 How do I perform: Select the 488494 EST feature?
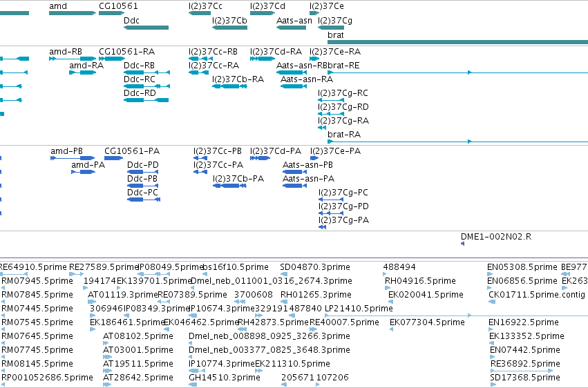tap(385, 274)
